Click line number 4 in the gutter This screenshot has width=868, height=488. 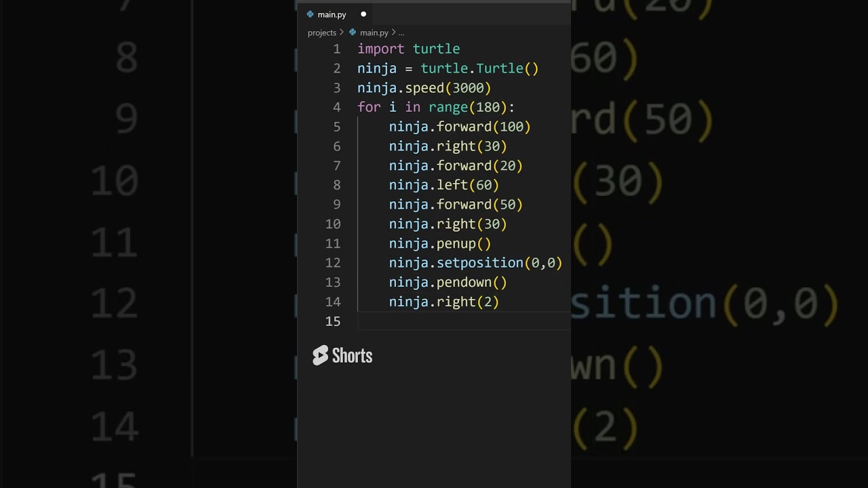336,108
